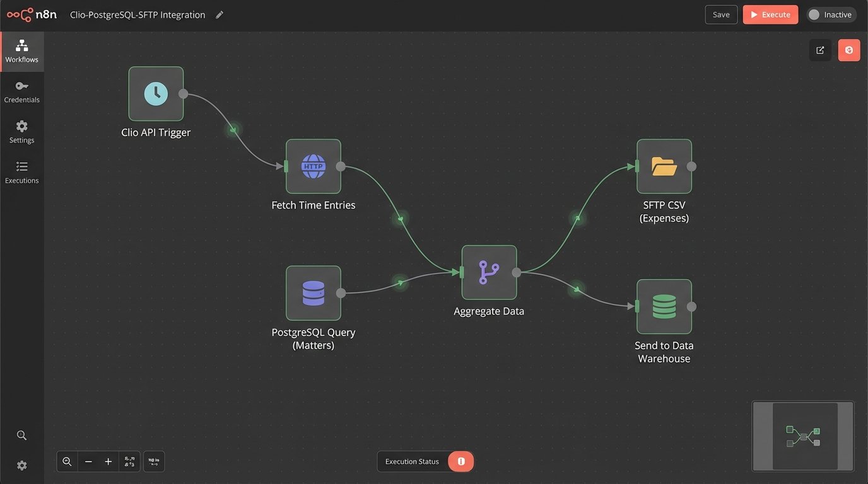This screenshot has height=484, width=868.
Task: Go to Executions in the sidebar
Action: click(x=22, y=172)
